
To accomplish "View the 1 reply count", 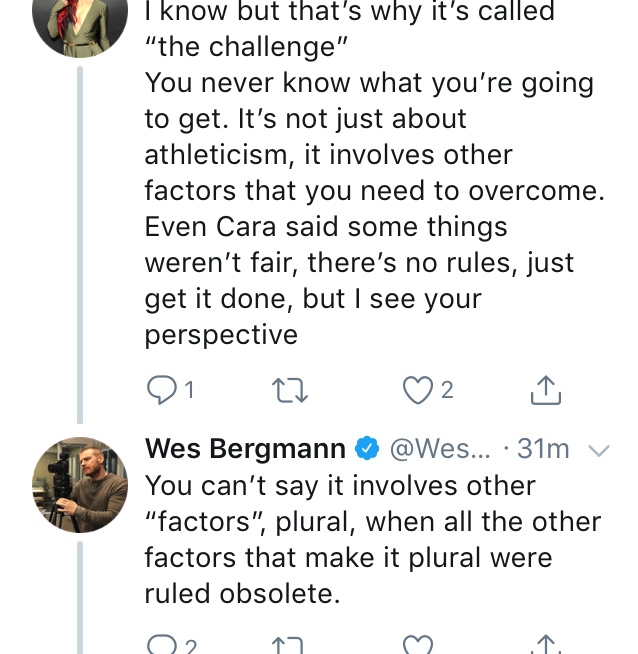I will coord(189,390).
